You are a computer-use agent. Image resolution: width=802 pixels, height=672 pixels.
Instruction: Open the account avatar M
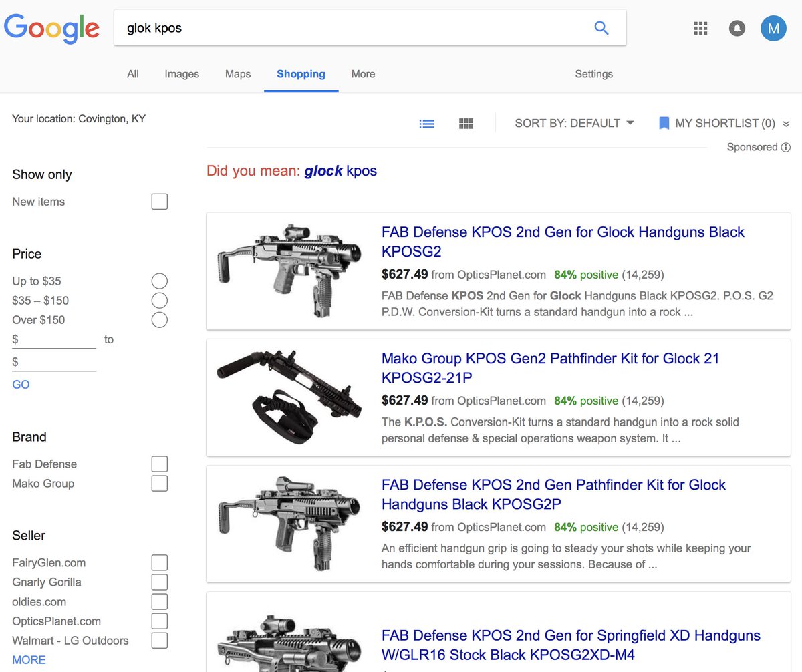click(773, 28)
